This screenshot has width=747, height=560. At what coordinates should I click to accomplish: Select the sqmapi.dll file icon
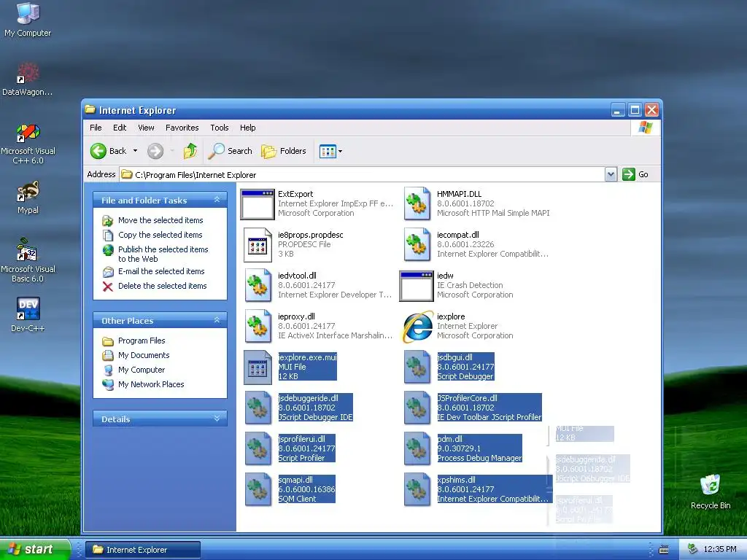pyautogui.click(x=258, y=490)
